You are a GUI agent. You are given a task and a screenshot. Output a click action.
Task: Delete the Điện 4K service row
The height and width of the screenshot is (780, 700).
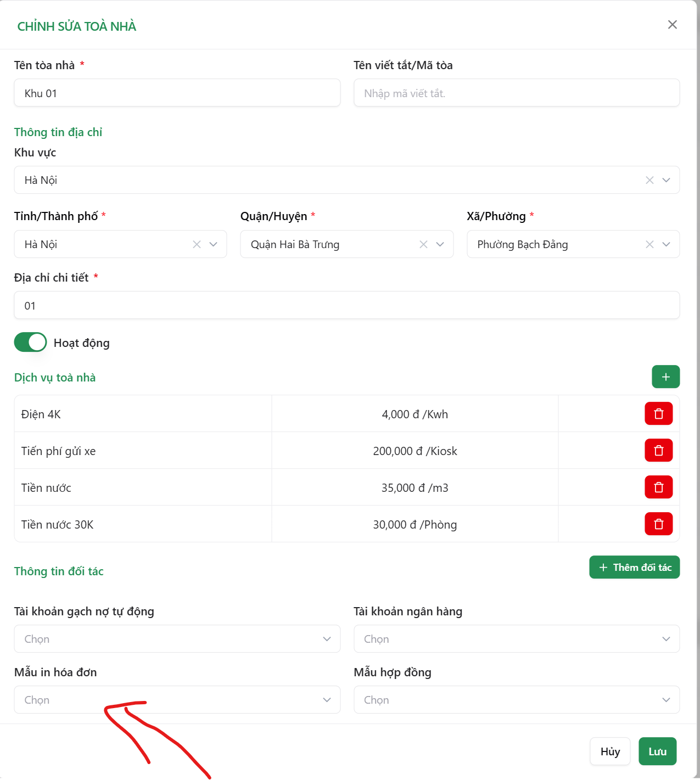[x=658, y=414]
